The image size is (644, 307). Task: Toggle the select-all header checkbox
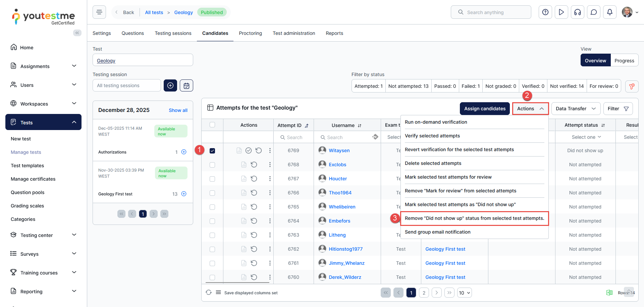pos(212,125)
